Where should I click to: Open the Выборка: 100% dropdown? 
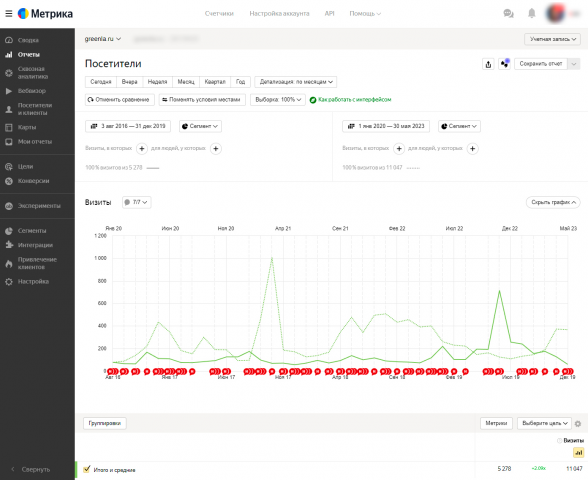coord(278,100)
